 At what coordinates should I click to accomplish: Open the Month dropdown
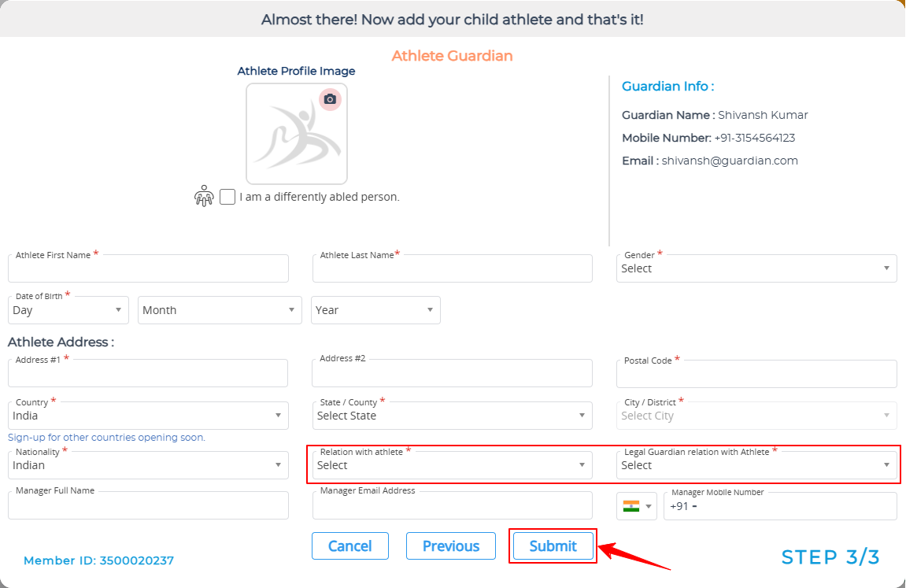220,310
